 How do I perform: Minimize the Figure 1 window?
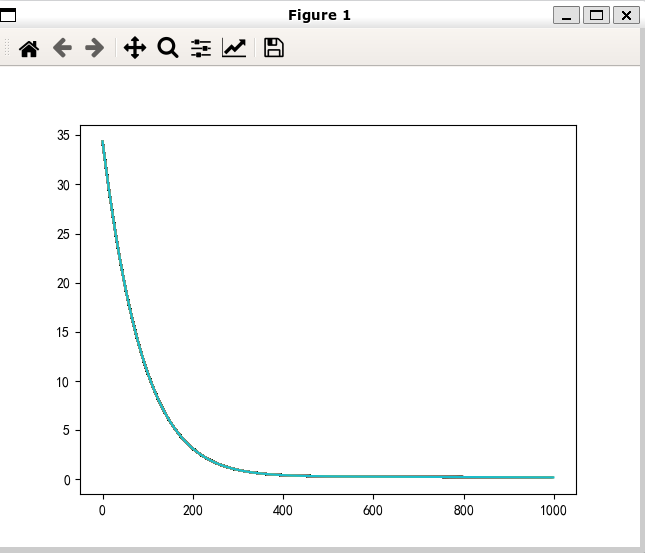(x=566, y=15)
